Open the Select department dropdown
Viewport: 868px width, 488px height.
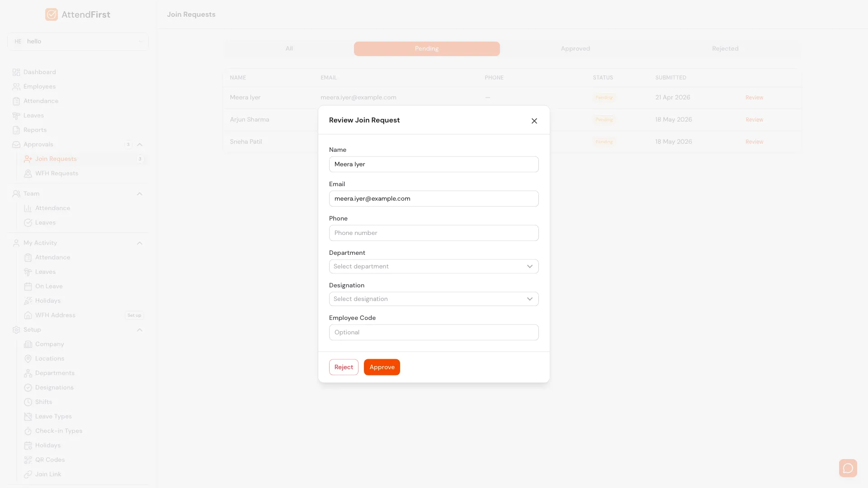coord(434,267)
